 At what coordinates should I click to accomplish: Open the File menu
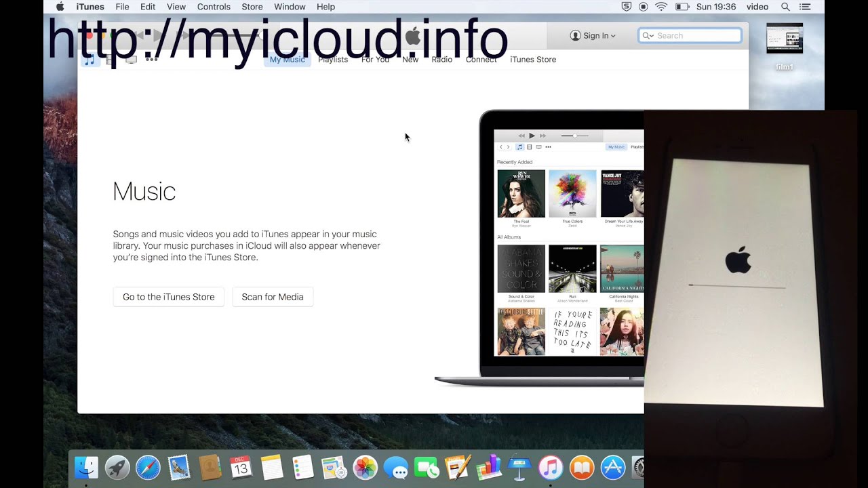pos(122,7)
